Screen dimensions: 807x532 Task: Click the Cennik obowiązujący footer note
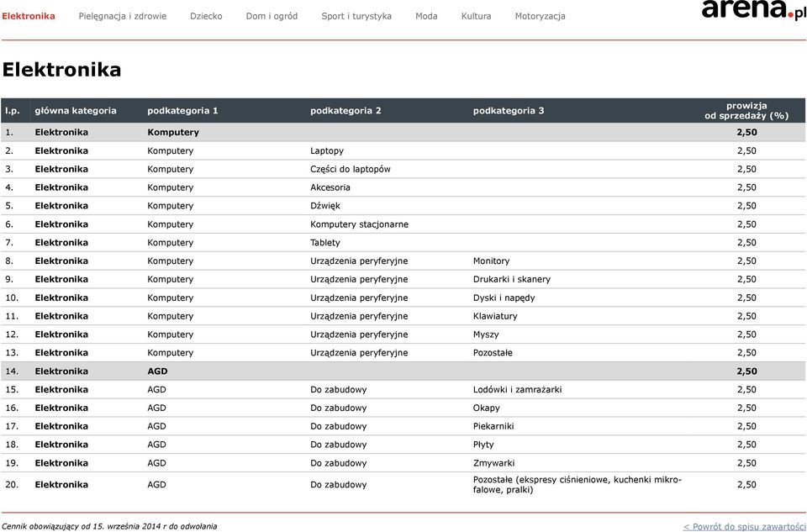(109, 526)
